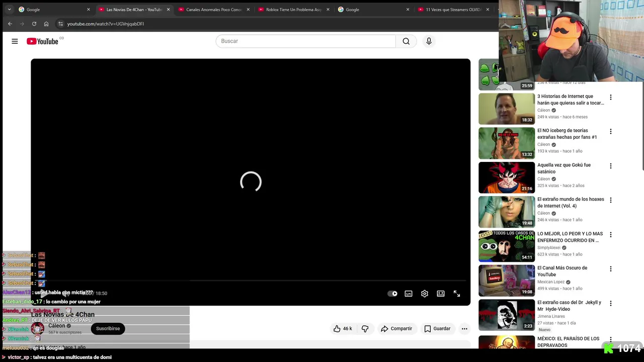644x362 pixels.
Task: Open options for LO MEJOR, LO PEOR video
Action: click(x=611, y=235)
